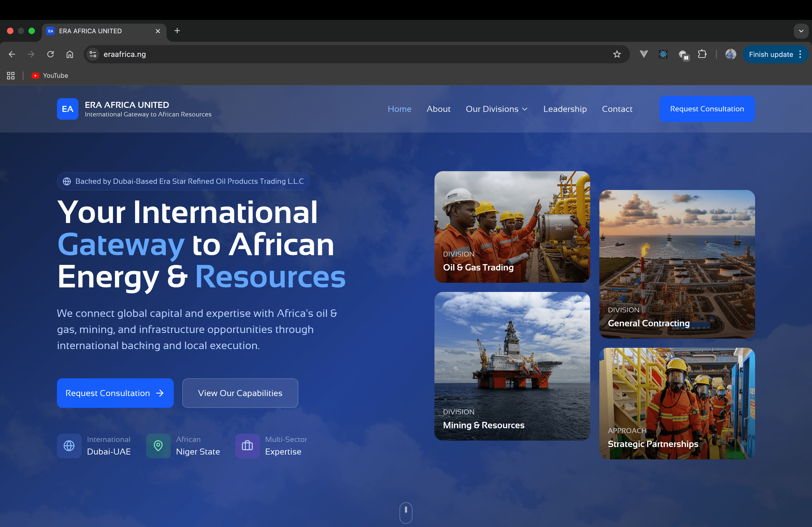Bookmark the page using the star icon

(617, 54)
